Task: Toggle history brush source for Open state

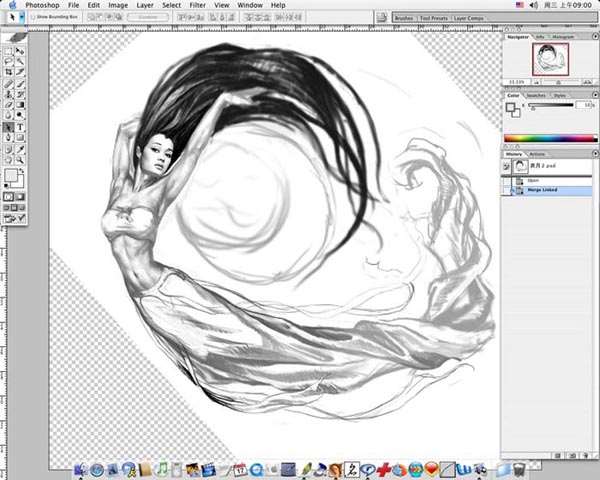Action: pos(507,181)
